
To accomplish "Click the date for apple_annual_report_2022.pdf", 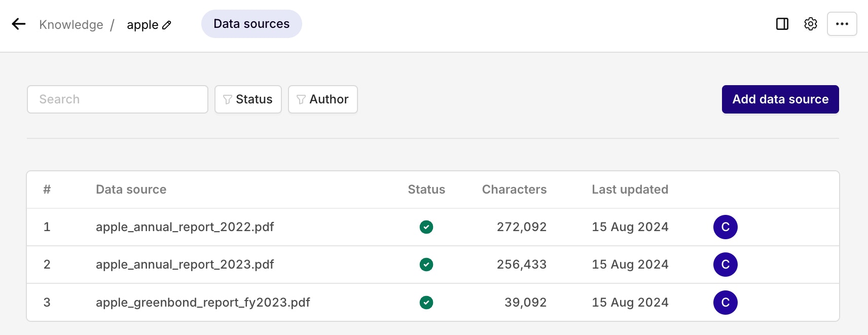I will pos(630,227).
